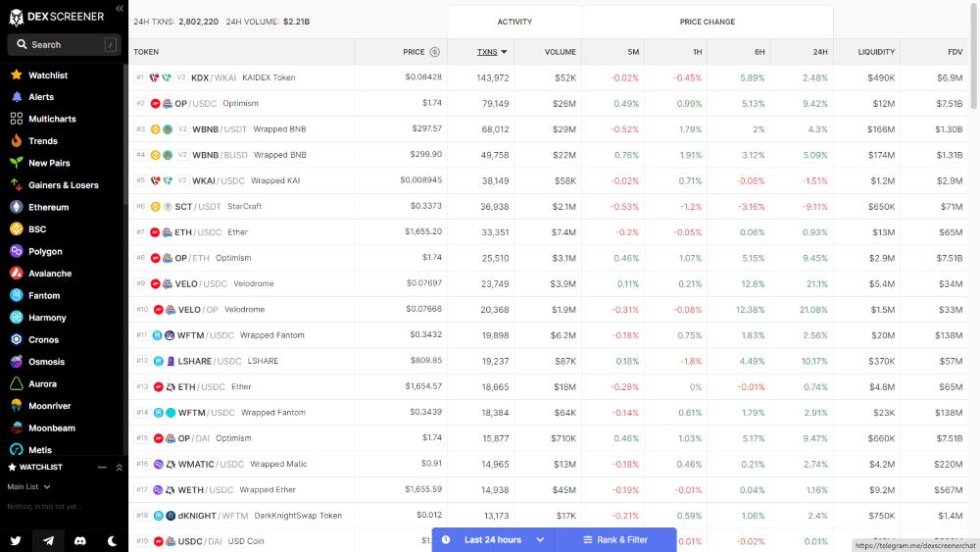The height and width of the screenshot is (552, 980).
Task: Minimize the Watchlist panel dash icon
Action: [102, 468]
